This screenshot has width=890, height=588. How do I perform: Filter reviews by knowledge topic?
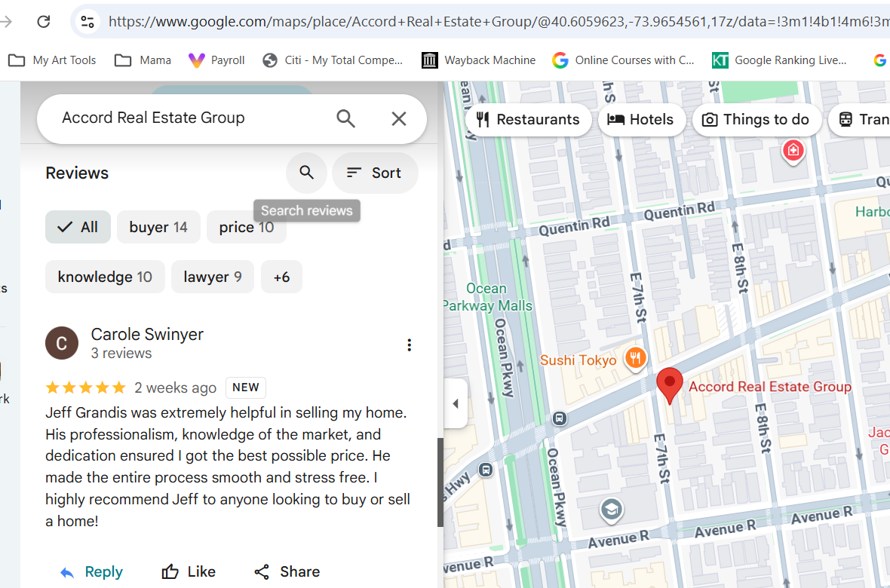(x=105, y=277)
